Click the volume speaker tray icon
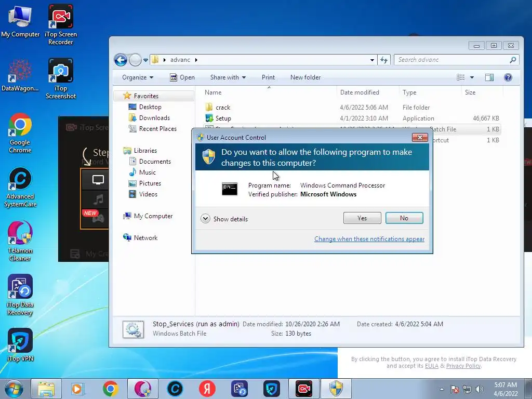 coord(480,389)
